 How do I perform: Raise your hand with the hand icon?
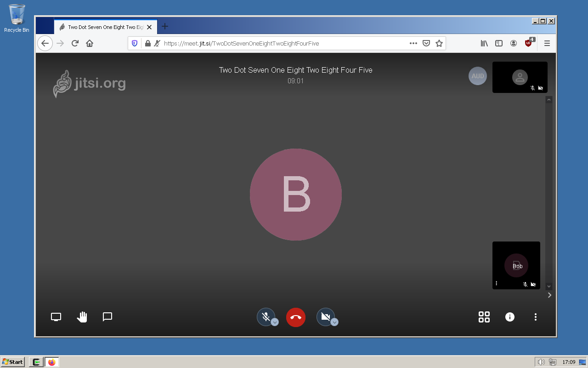(82, 317)
